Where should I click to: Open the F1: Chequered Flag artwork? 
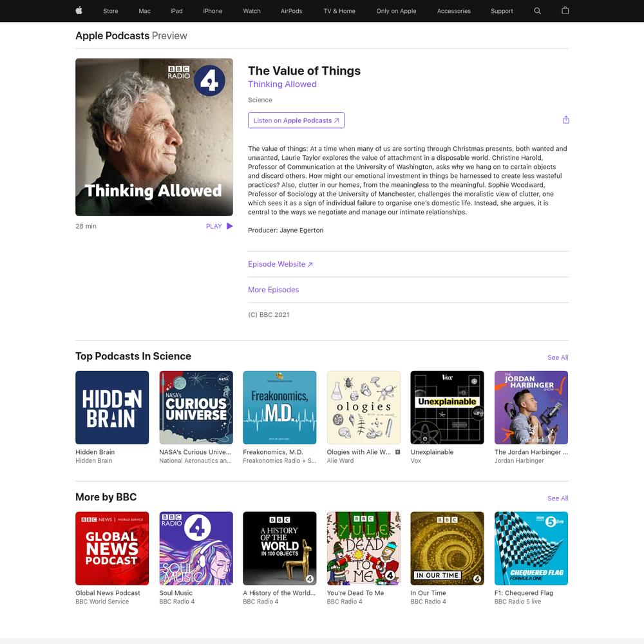point(531,548)
